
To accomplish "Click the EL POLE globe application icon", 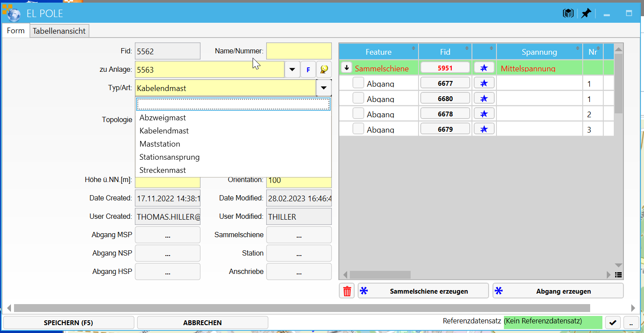I will [13, 14].
